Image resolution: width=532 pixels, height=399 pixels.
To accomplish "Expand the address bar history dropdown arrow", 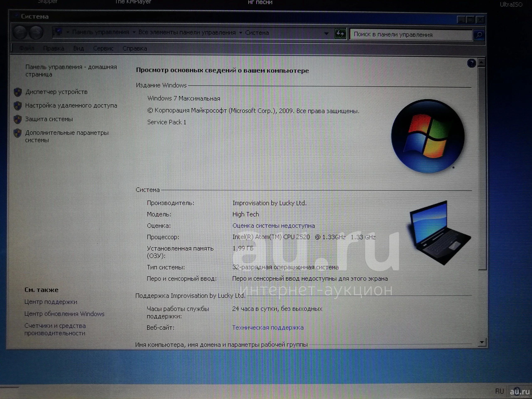I will 326,33.
